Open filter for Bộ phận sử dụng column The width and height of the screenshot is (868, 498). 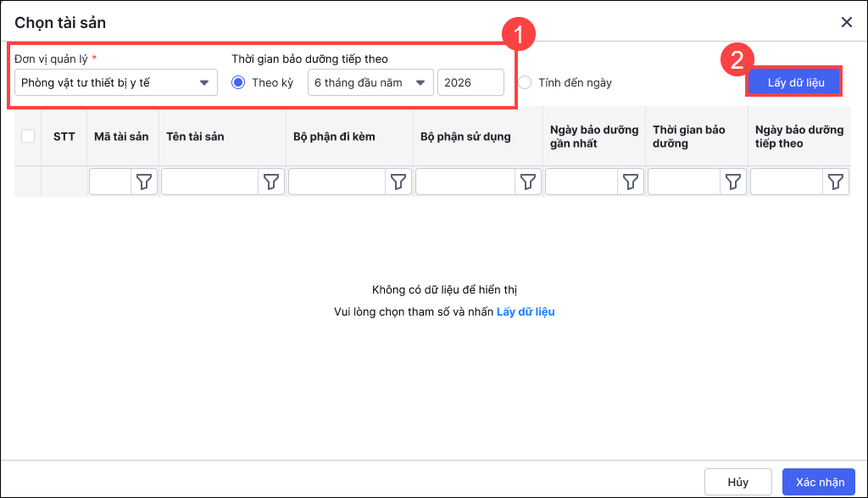tap(528, 182)
